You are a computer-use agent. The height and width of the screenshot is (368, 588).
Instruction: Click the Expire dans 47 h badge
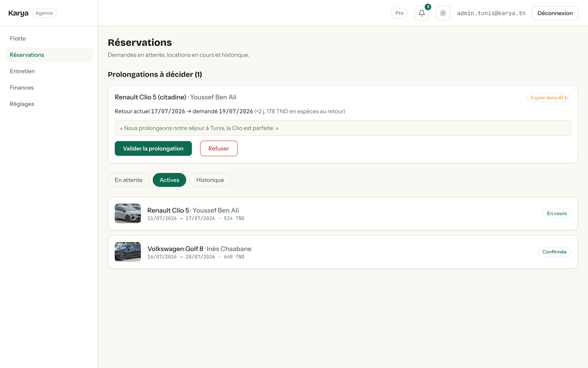pos(549,98)
